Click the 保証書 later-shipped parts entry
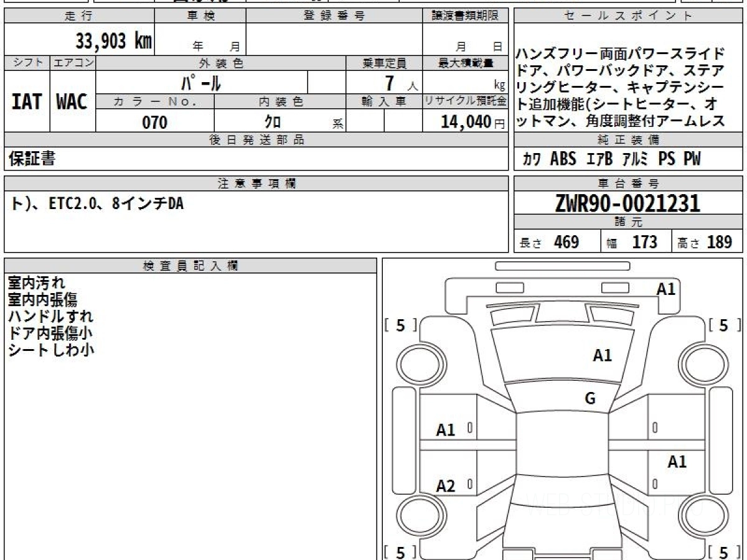The width and height of the screenshot is (747, 560). tap(32, 159)
